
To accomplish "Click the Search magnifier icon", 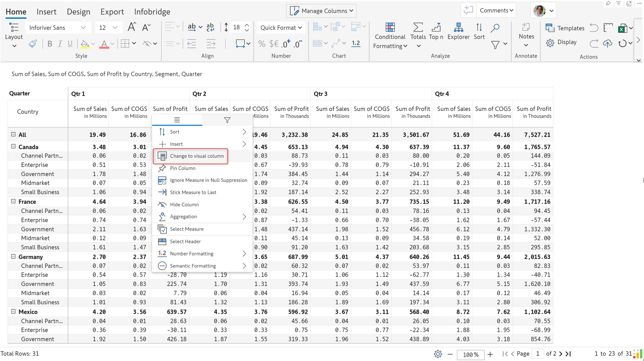I will pos(495,28).
